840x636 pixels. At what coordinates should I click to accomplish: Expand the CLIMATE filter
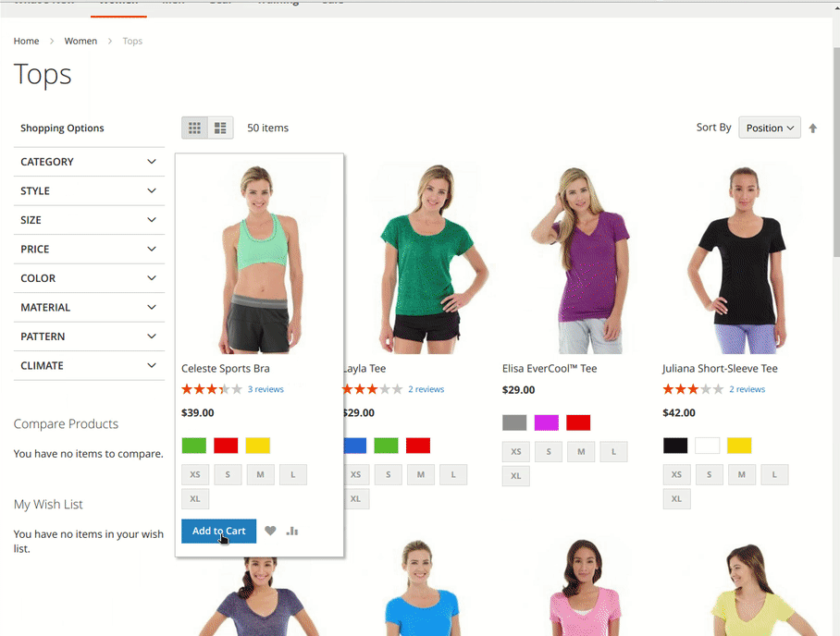pyautogui.click(x=89, y=366)
